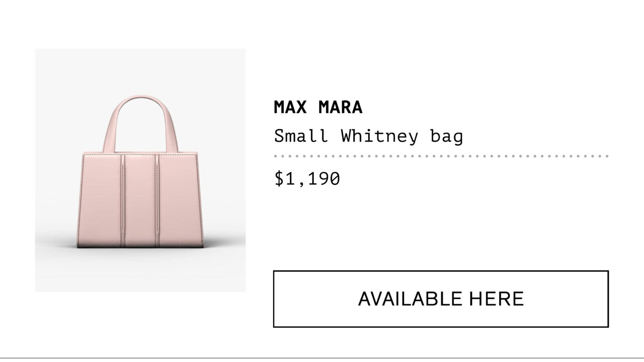
Task: Click the horizontal line below the card
Action: pyautogui.click(x=322, y=357)
